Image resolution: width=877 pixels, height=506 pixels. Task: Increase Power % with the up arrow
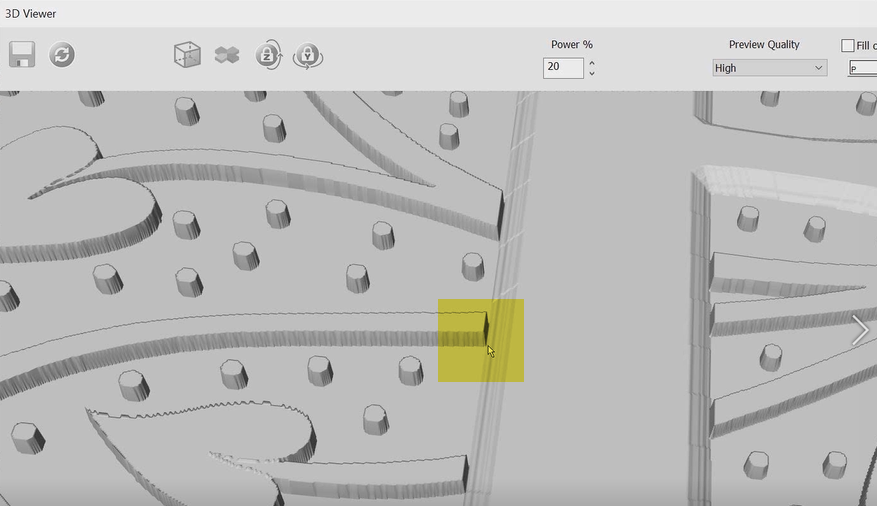click(x=592, y=63)
